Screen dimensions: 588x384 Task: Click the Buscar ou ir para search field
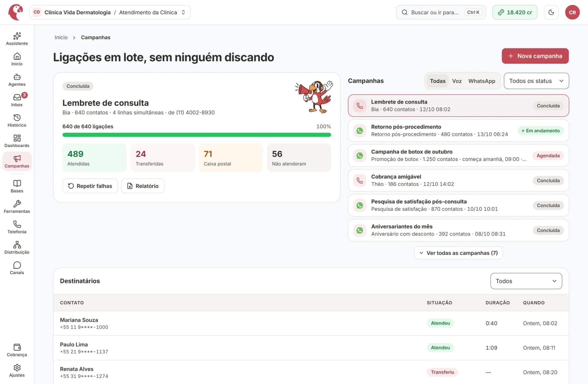[441, 12]
